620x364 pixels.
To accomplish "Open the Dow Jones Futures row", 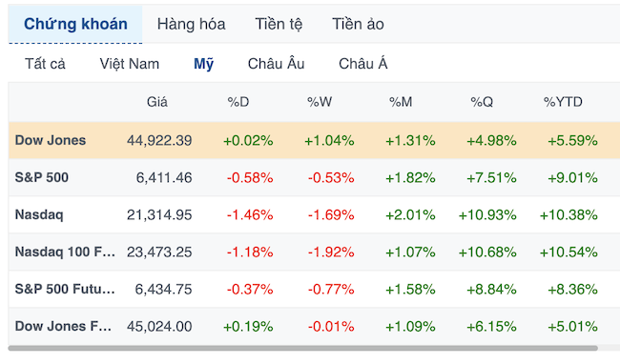I will pos(314,326).
